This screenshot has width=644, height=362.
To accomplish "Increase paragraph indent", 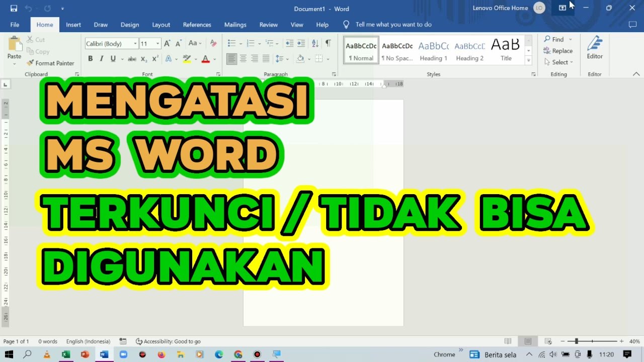I will point(301,44).
